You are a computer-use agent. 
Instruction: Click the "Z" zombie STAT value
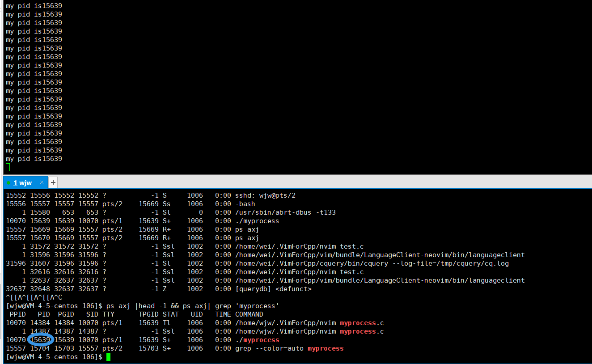click(x=165, y=289)
